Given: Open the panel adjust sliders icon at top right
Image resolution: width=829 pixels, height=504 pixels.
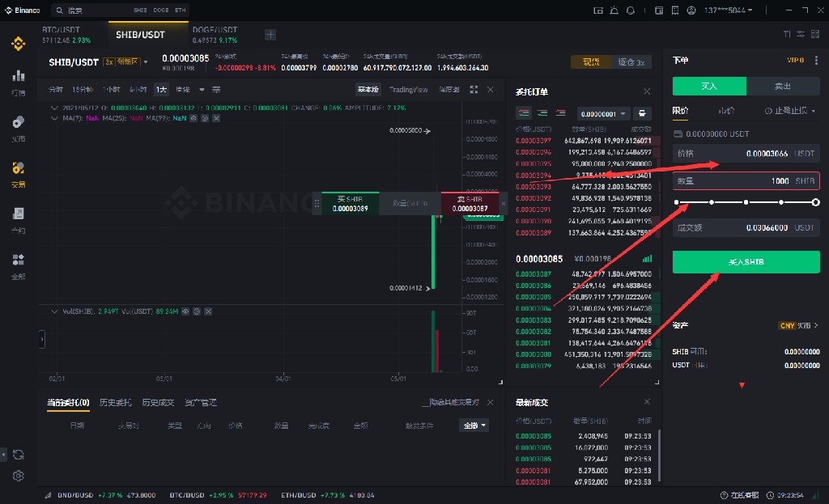Looking at the screenshot, I should 801,34.
